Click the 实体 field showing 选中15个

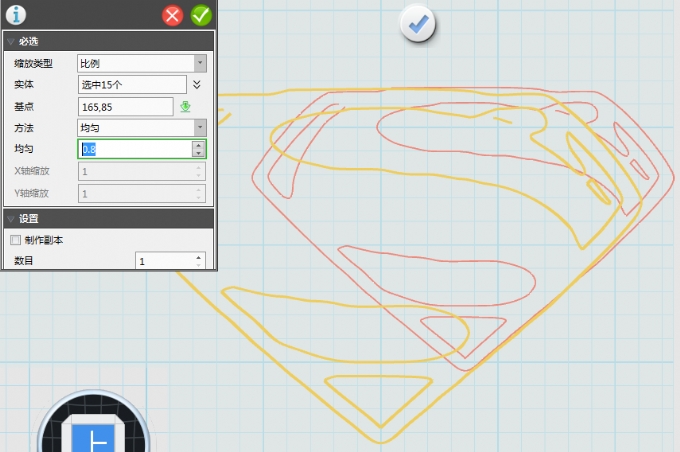132,85
